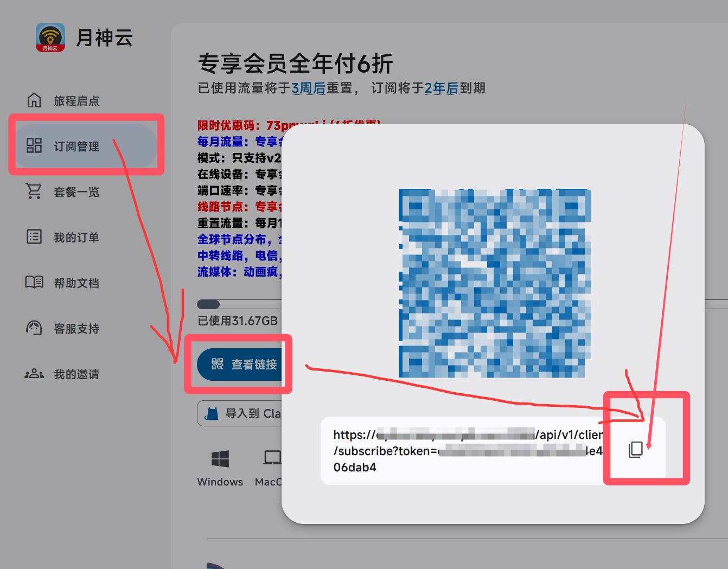Click the headset icon for 客服支持
The image size is (728, 569).
click(x=34, y=328)
